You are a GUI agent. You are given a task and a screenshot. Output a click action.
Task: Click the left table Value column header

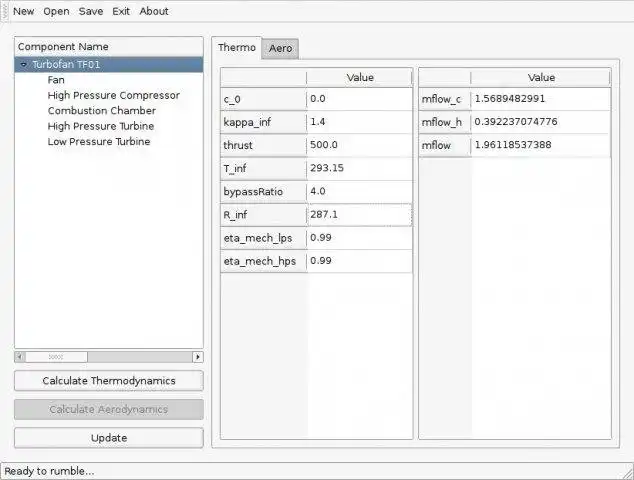click(x=359, y=78)
